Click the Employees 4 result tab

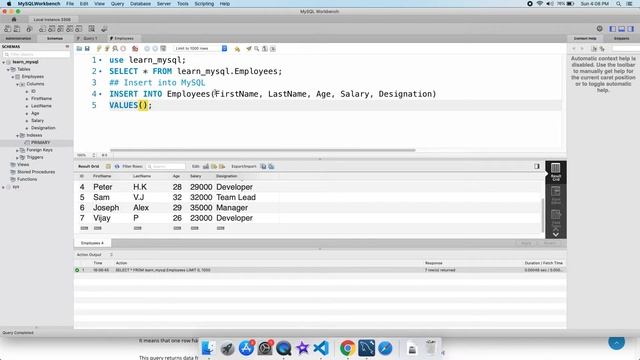(x=92, y=243)
